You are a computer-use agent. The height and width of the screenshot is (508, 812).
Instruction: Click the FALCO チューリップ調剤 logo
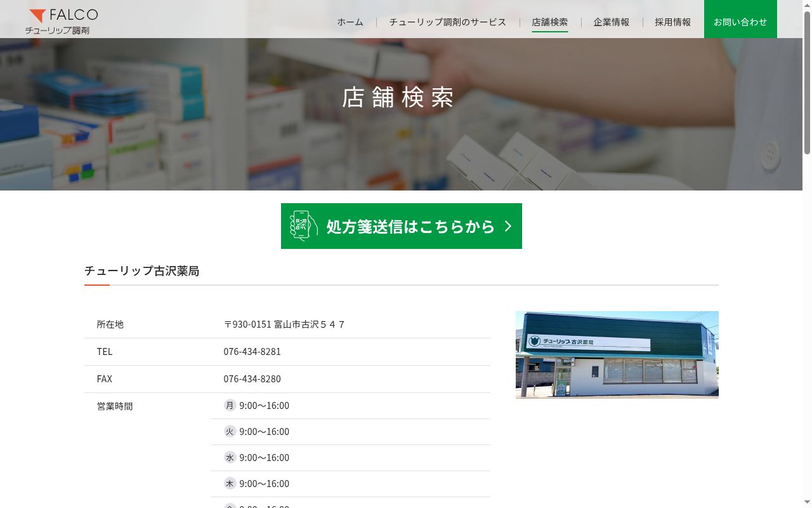coord(62,22)
